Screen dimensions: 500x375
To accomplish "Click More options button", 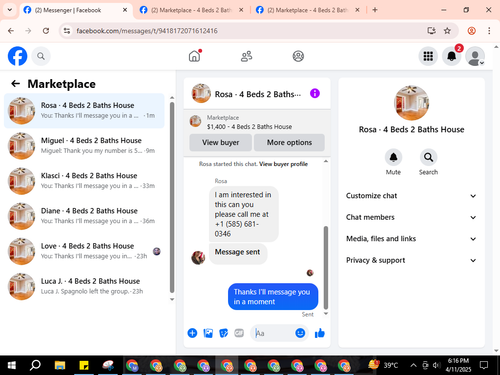I will pos(289,142).
